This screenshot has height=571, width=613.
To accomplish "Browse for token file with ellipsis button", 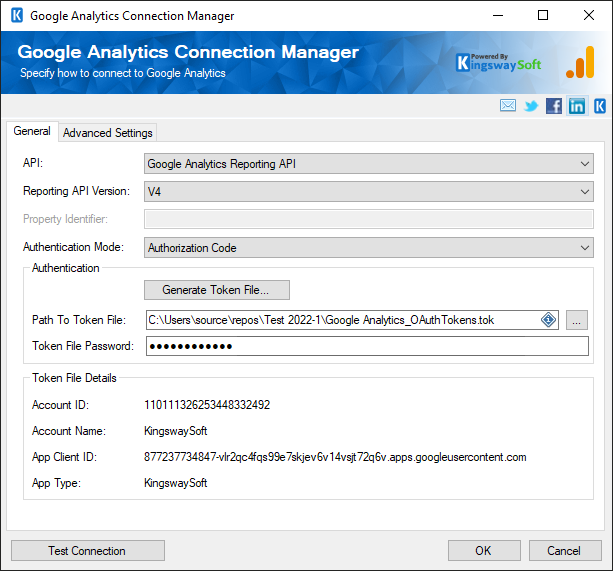I will 577,320.
